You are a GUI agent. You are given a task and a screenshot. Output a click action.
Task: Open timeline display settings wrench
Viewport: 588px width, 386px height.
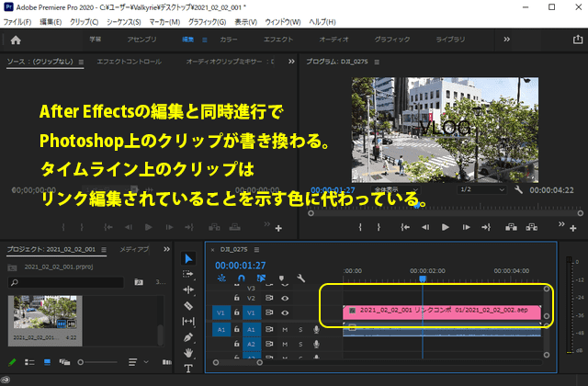pos(300,278)
